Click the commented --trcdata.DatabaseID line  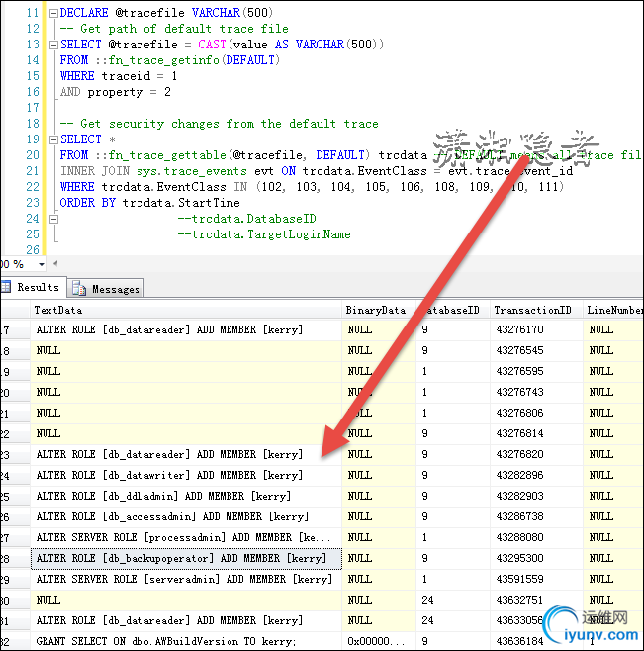pyautogui.click(x=247, y=219)
